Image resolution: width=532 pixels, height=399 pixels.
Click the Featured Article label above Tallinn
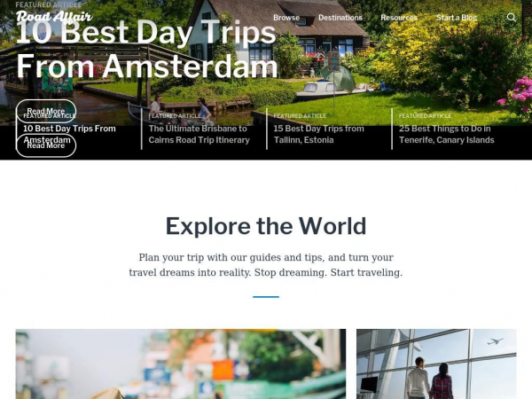tap(300, 116)
